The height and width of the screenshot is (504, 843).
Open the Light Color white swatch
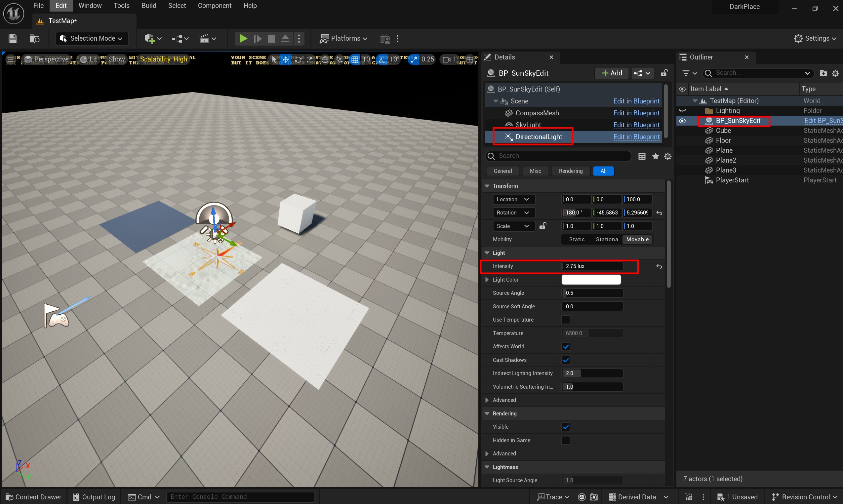[591, 280]
